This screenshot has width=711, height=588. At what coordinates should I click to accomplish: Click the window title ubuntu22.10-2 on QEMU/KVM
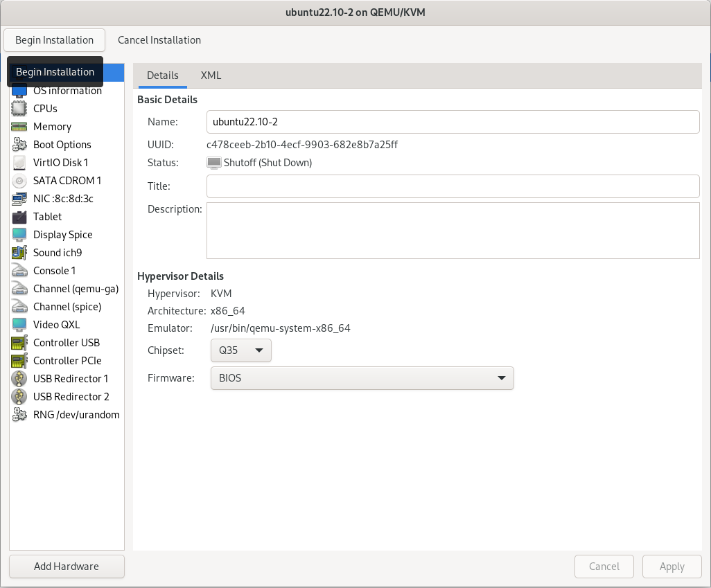click(x=355, y=12)
